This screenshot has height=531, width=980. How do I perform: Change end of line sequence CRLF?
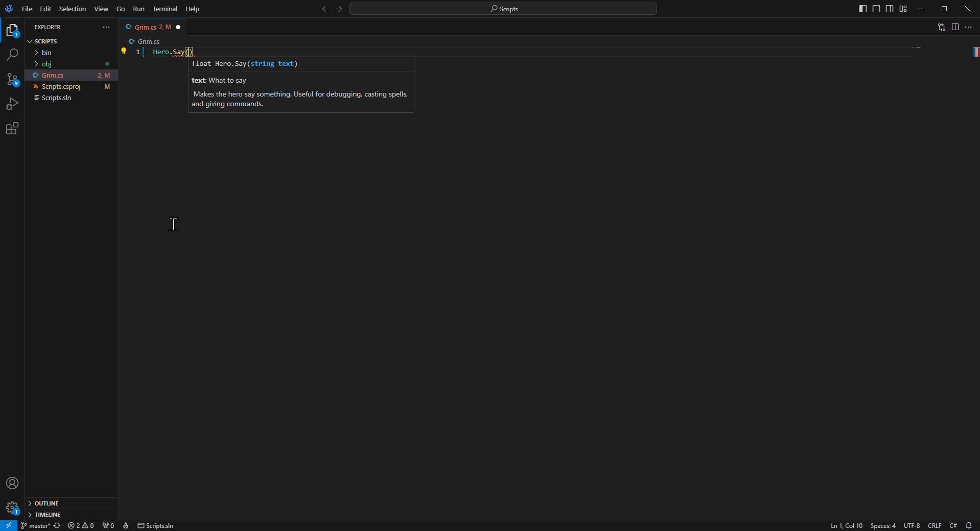point(935,525)
